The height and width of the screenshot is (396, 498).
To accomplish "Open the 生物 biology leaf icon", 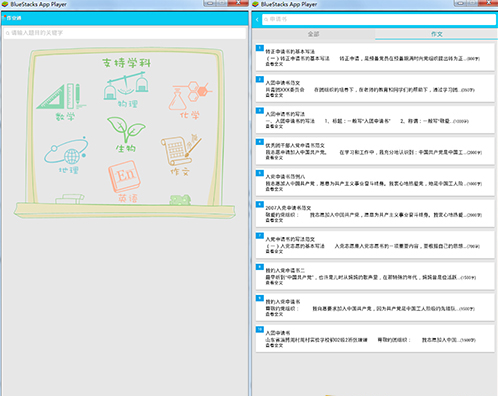I will [126, 134].
